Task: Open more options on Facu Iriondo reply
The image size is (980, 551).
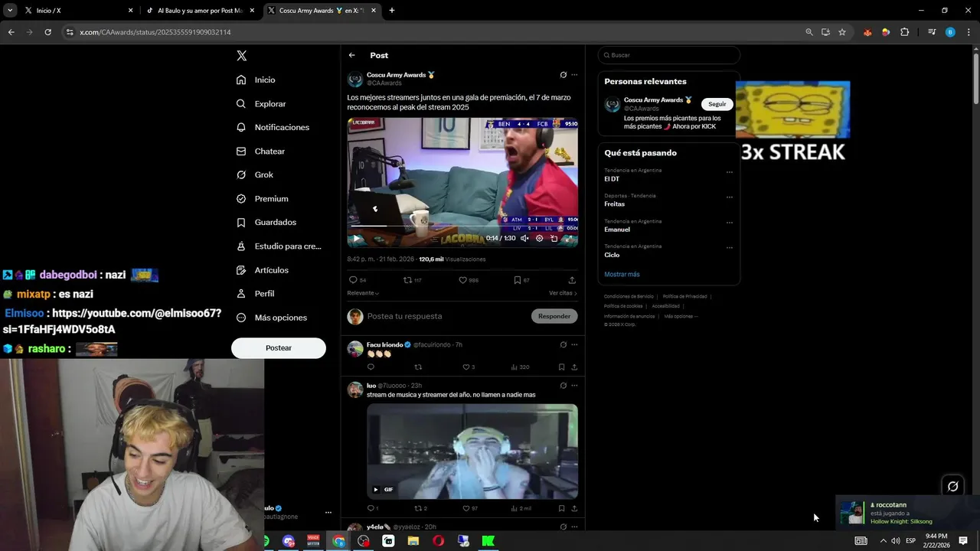Action: [x=574, y=345]
